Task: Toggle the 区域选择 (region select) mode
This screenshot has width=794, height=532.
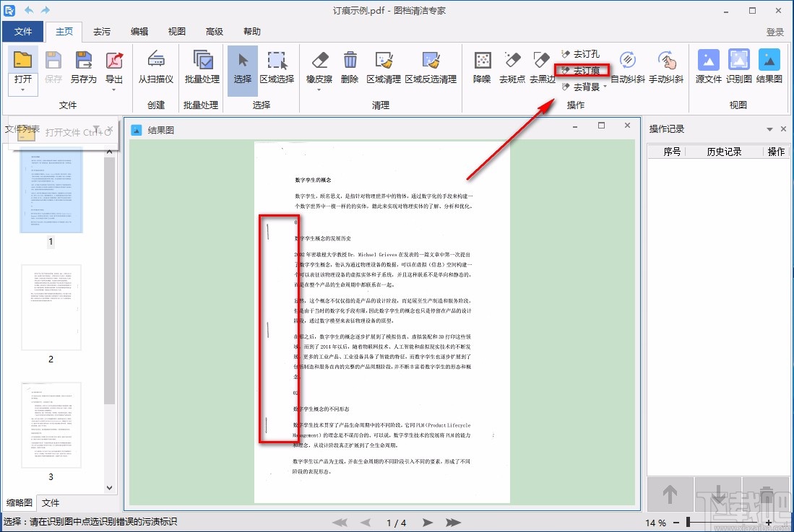Action: (x=277, y=69)
